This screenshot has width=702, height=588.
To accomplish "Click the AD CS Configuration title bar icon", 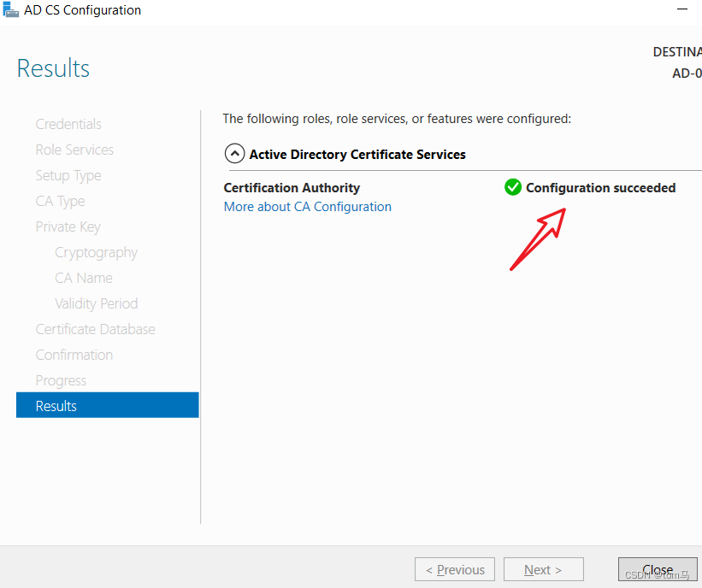I will [10, 10].
